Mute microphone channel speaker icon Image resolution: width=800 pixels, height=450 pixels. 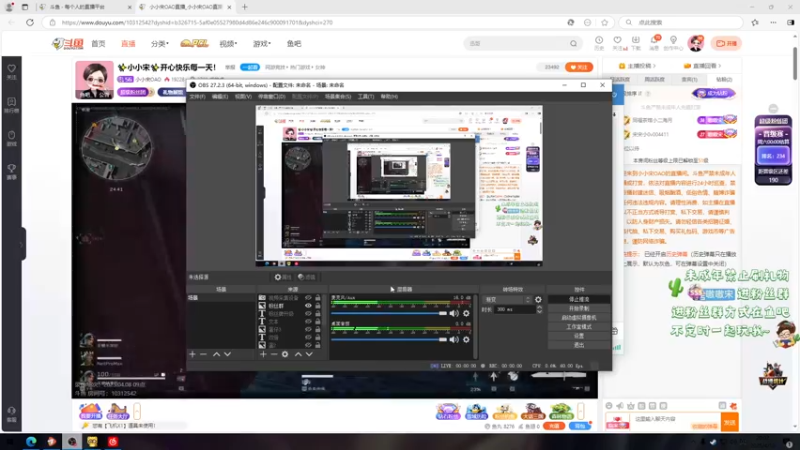click(454, 313)
